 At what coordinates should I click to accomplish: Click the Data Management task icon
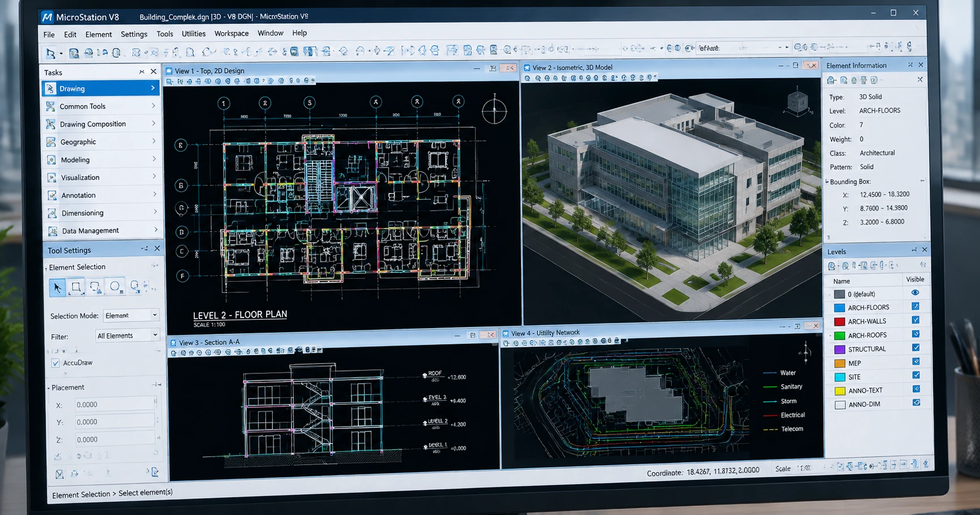[53, 231]
